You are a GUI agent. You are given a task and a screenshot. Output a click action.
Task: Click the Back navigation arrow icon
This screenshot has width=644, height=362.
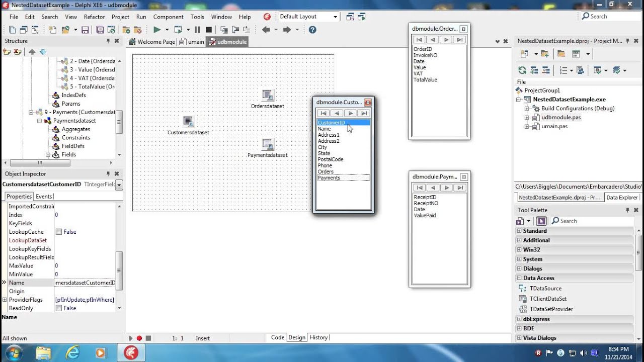(266, 30)
